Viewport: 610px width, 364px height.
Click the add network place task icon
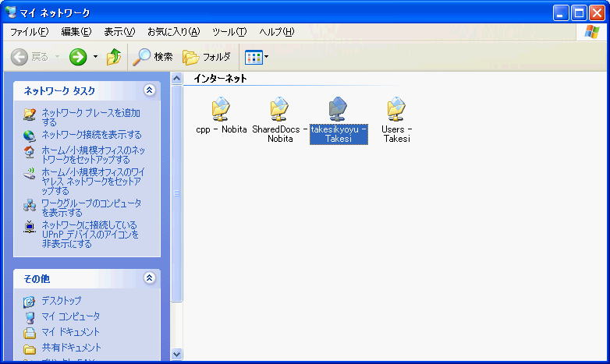[x=30, y=115]
